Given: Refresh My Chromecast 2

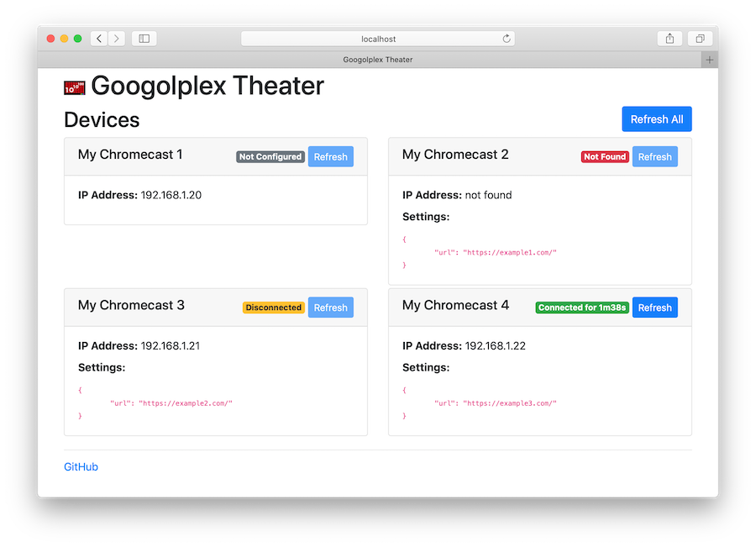Looking at the screenshot, I should click(x=654, y=157).
